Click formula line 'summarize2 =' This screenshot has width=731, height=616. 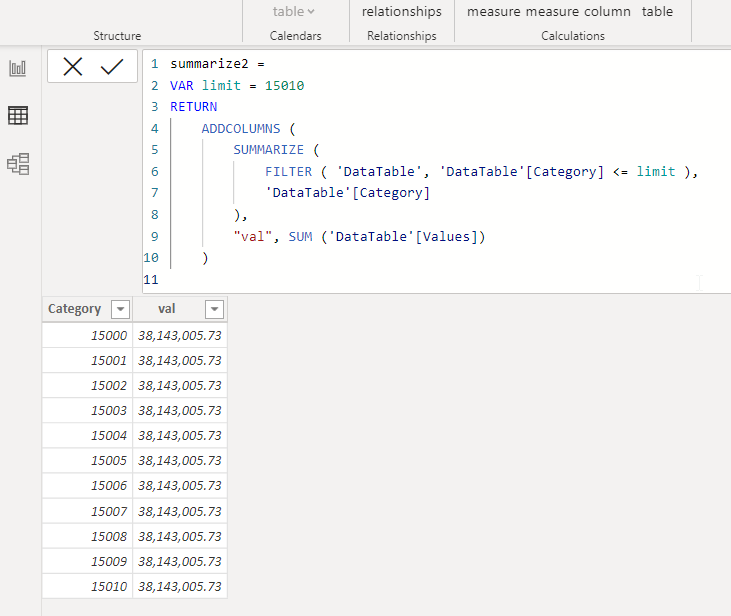pyautogui.click(x=217, y=64)
